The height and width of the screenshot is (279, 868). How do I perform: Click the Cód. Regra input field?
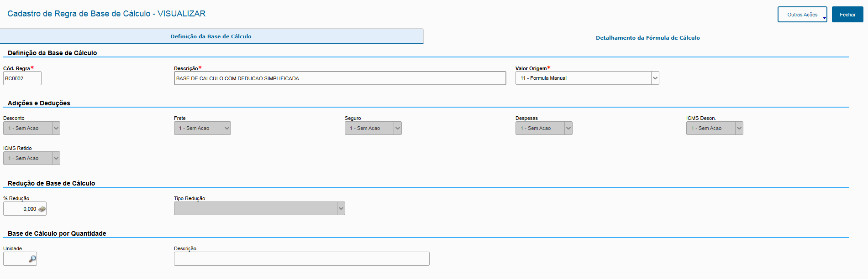point(22,78)
